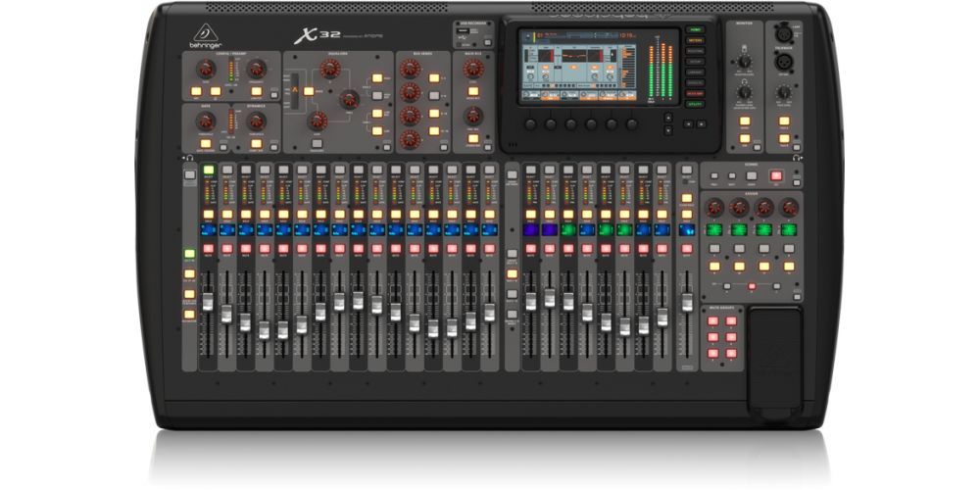Click the Monitor Level knob

coord(745,61)
